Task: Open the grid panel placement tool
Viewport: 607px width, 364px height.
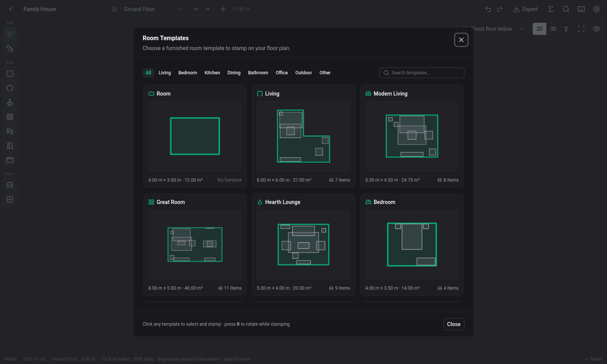Action: (x=10, y=199)
